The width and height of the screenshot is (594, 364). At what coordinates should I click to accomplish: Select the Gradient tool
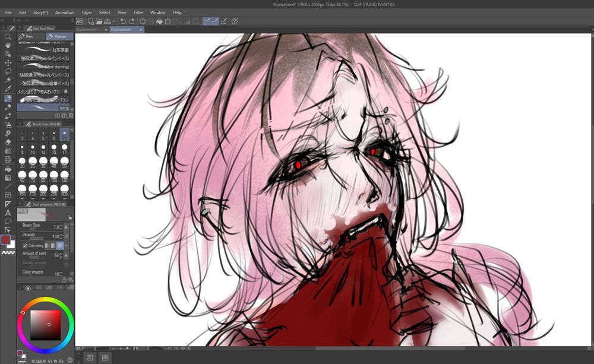(8, 178)
